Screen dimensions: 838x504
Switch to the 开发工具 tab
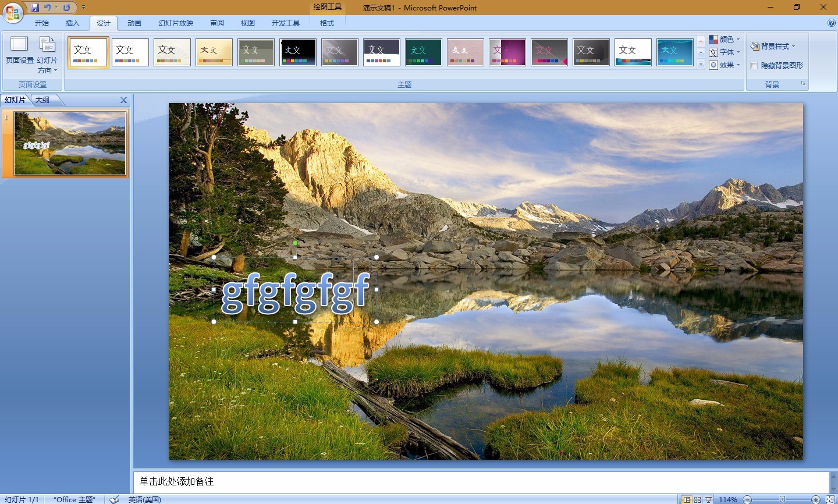click(x=286, y=23)
